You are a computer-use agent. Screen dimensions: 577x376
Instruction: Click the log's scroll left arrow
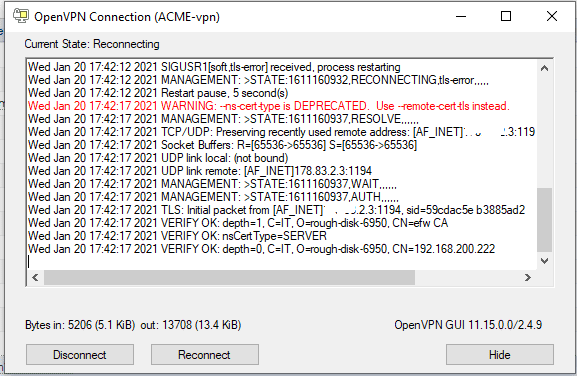[35, 277]
